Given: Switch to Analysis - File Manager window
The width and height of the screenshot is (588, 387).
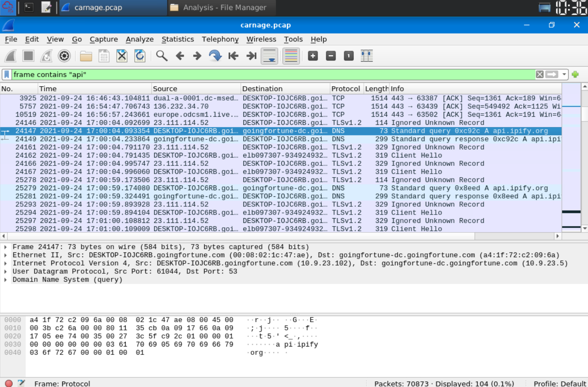Looking at the screenshot, I should click(222, 7).
